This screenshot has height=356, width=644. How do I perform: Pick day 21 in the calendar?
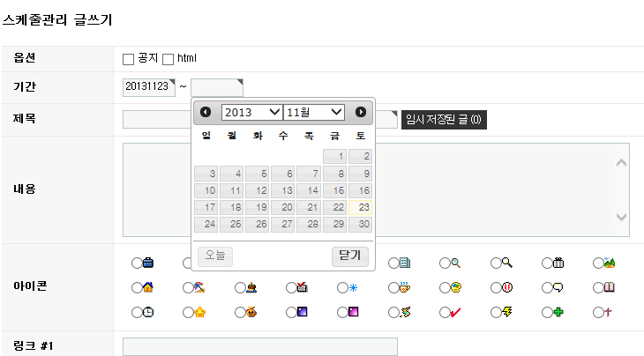pos(309,208)
